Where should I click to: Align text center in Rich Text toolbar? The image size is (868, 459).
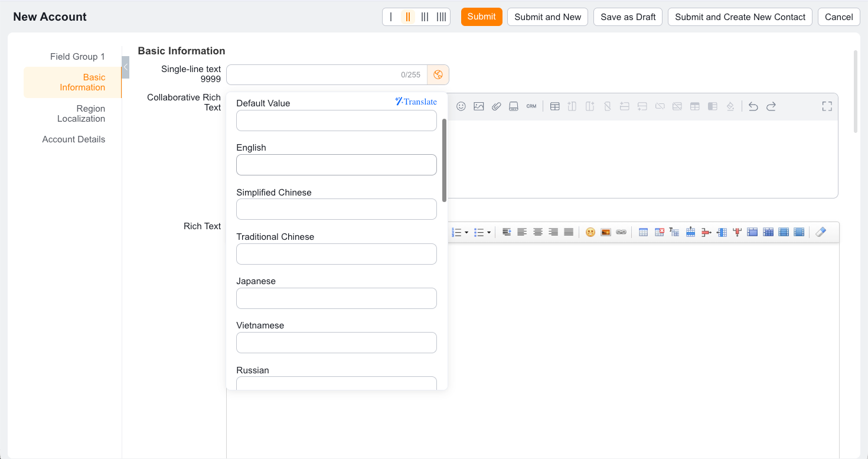(538, 232)
